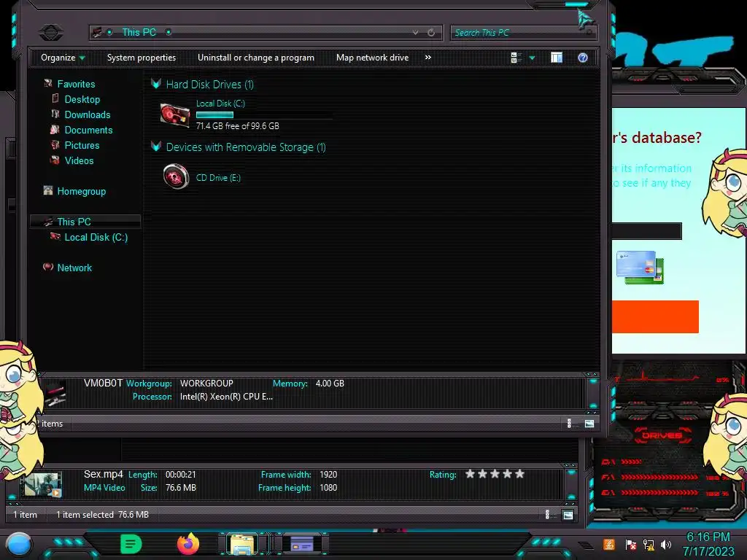The height and width of the screenshot is (560, 747).
Task: Click the Search This PC field
Action: click(x=522, y=32)
